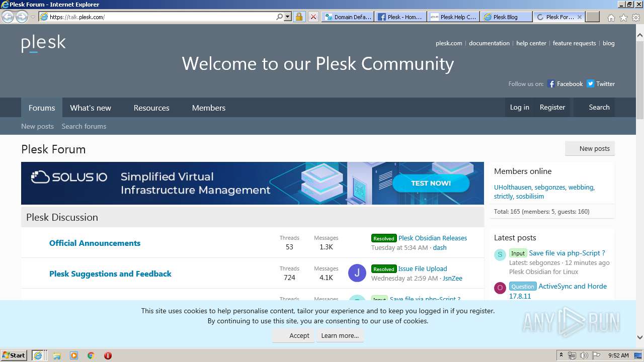Click the Log in button
The image size is (644, 362).
click(520, 107)
